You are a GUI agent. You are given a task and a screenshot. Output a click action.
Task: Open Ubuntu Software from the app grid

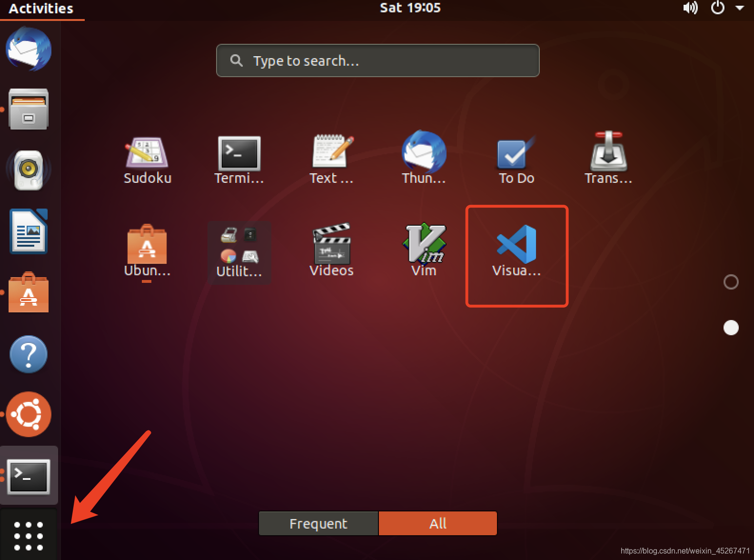point(147,251)
